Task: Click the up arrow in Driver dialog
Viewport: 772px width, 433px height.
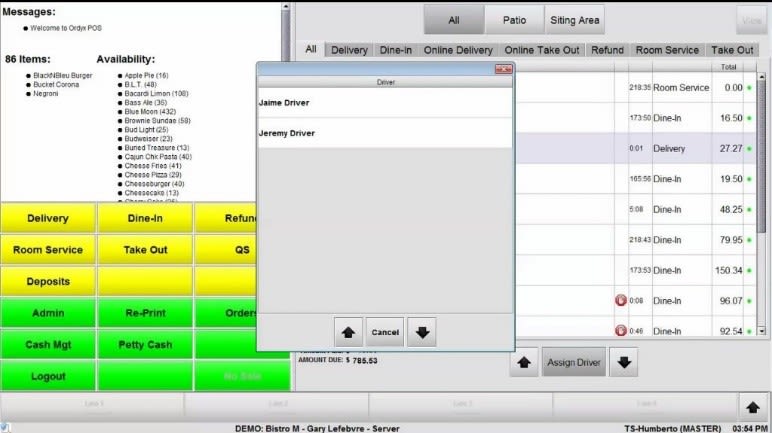Action: [348, 332]
